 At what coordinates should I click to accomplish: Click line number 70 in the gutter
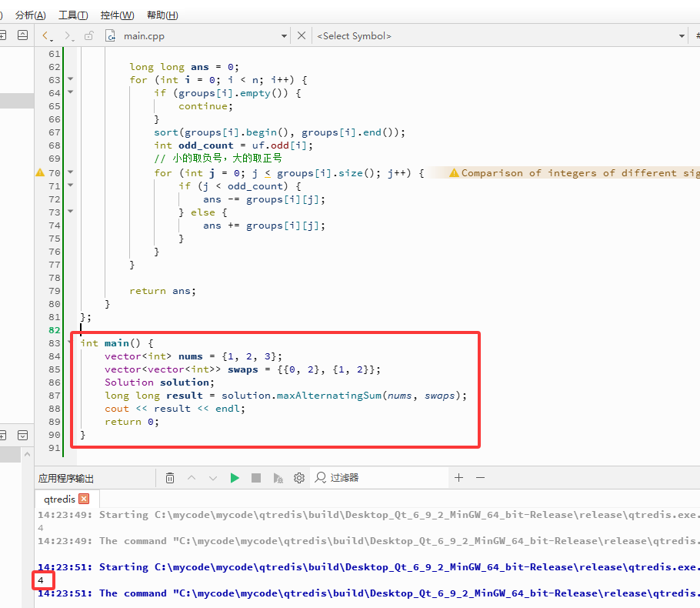55,173
